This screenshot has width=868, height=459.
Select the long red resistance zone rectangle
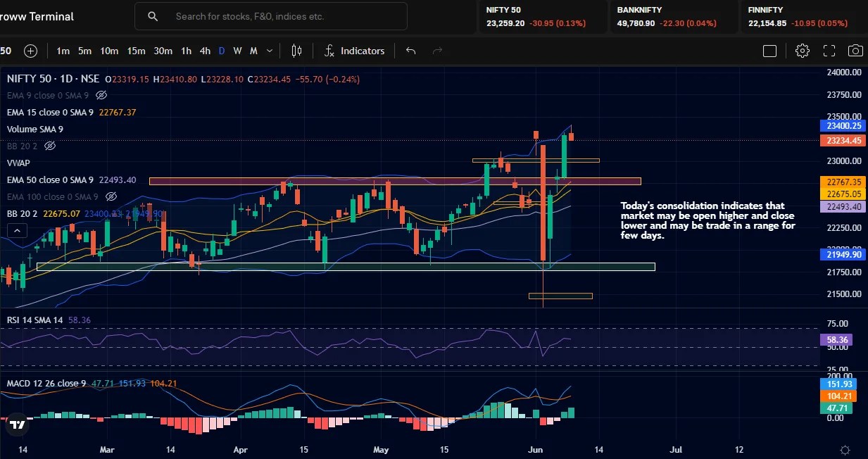click(x=395, y=181)
